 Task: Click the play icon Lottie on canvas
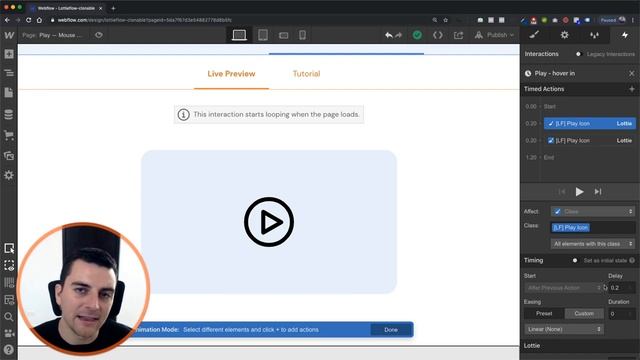[269, 222]
